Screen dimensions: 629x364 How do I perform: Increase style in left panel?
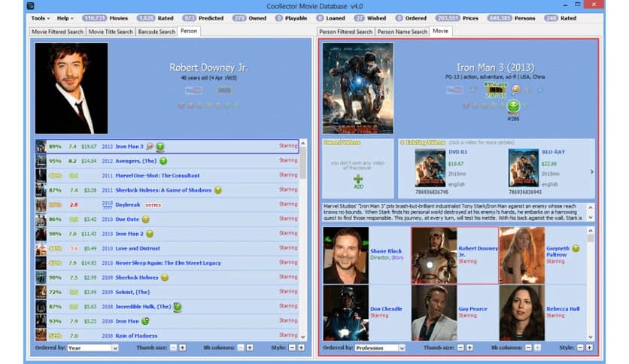[x=301, y=347]
